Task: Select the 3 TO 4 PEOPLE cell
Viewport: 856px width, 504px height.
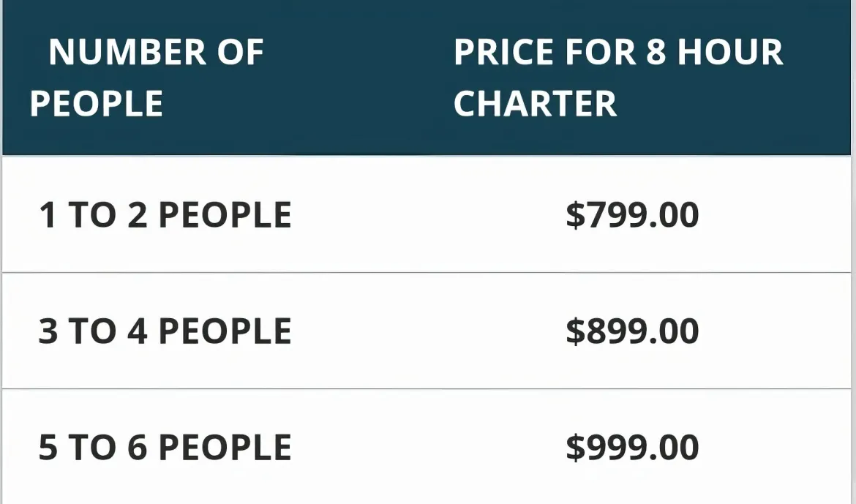Action: pyautogui.click(x=165, y=331)
